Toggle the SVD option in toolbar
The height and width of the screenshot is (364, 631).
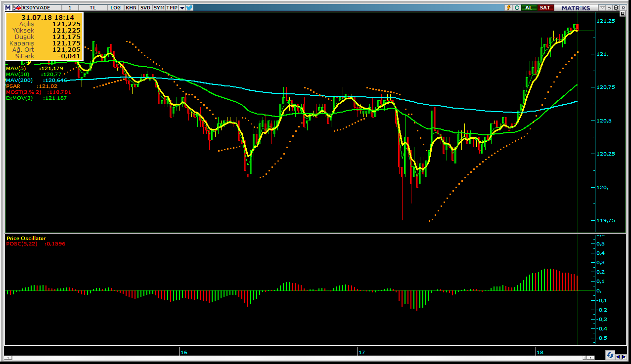pos(145,8)
